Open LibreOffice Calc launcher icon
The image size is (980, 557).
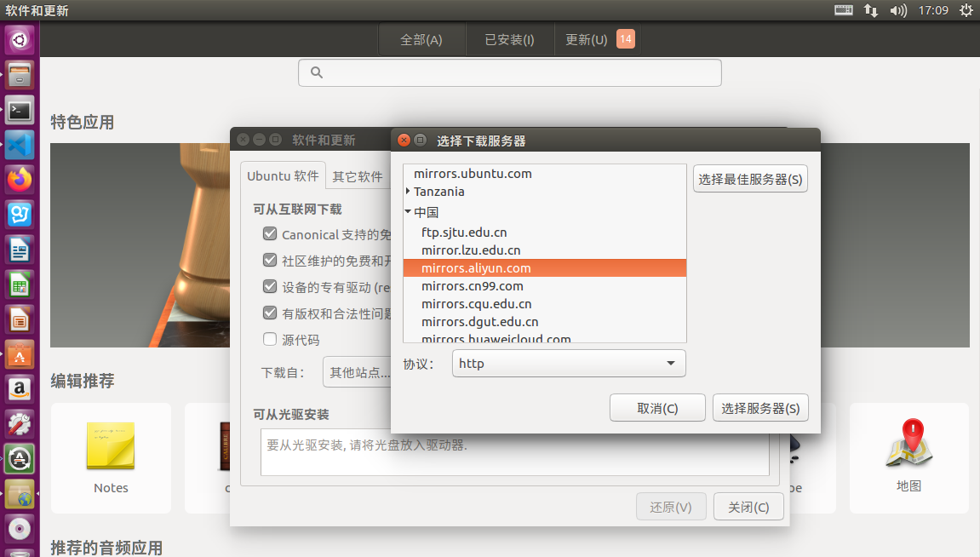click(20, 285)
